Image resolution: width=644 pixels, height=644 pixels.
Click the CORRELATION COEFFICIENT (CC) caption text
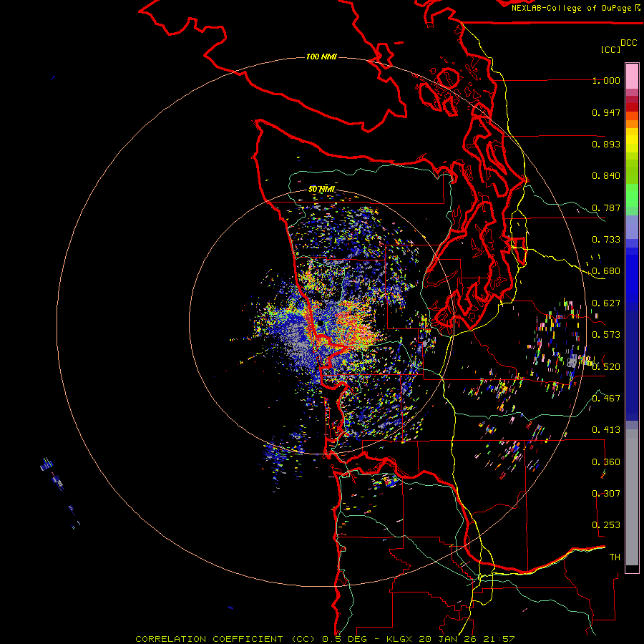pyautogui.click(x=225, y=639)
